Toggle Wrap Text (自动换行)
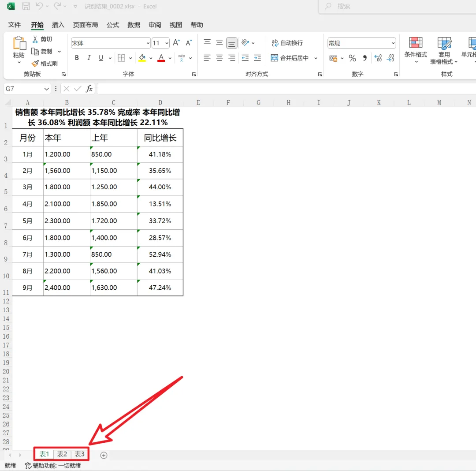 tap(287, 43)
